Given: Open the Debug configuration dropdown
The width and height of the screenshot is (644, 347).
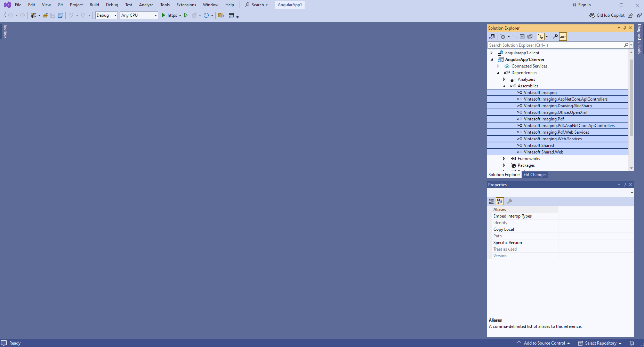Looking at the screenshot, I should [x=106, y=15].
